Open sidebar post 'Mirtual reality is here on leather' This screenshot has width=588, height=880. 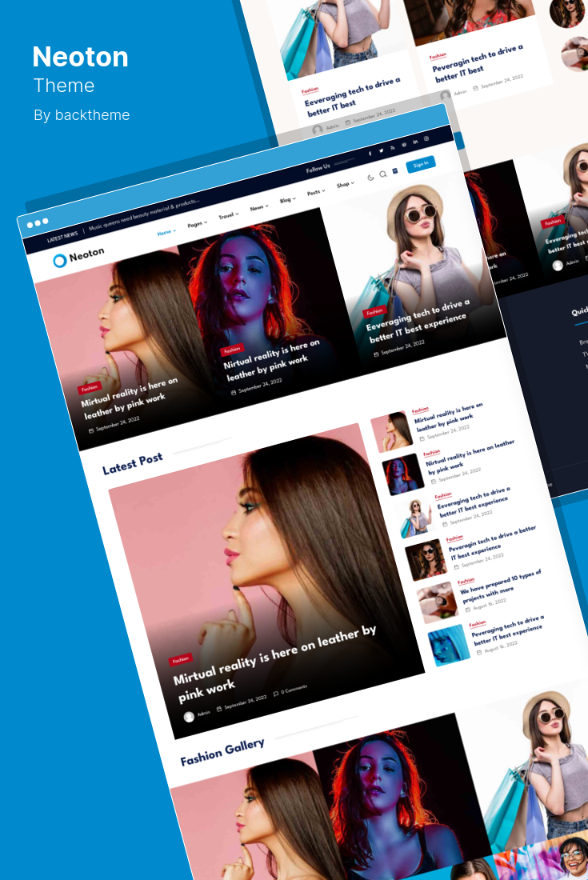pos(448,417)
